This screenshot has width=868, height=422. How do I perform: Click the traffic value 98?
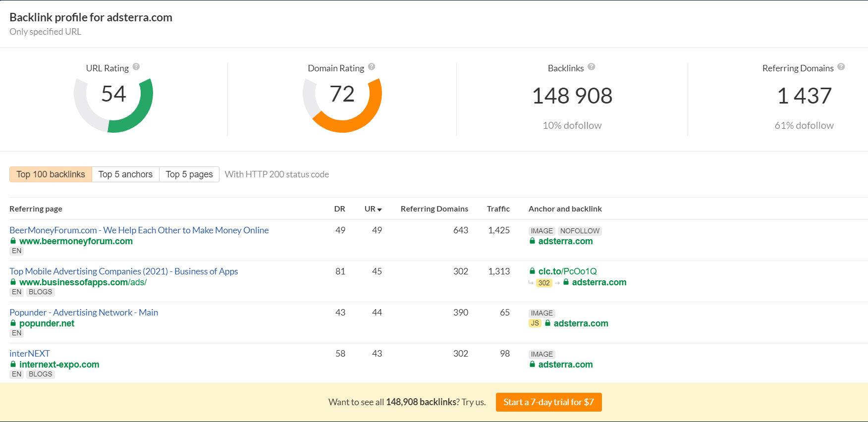coord(505,354)
